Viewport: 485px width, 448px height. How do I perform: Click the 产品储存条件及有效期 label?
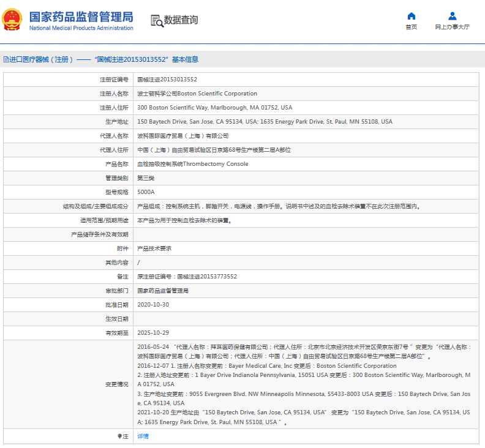click(x=100, y=234)
